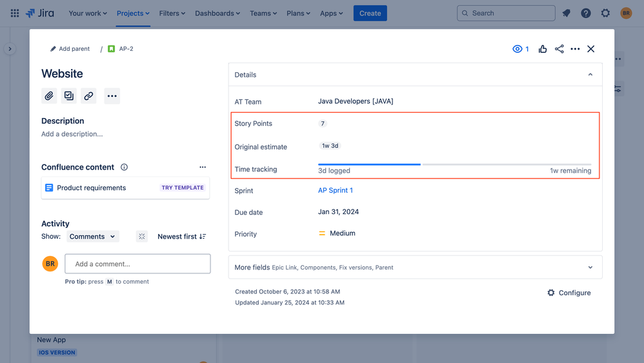This screenshot has height=363, width=644.
Task: Click the share icon
Action: coord(559,49)
